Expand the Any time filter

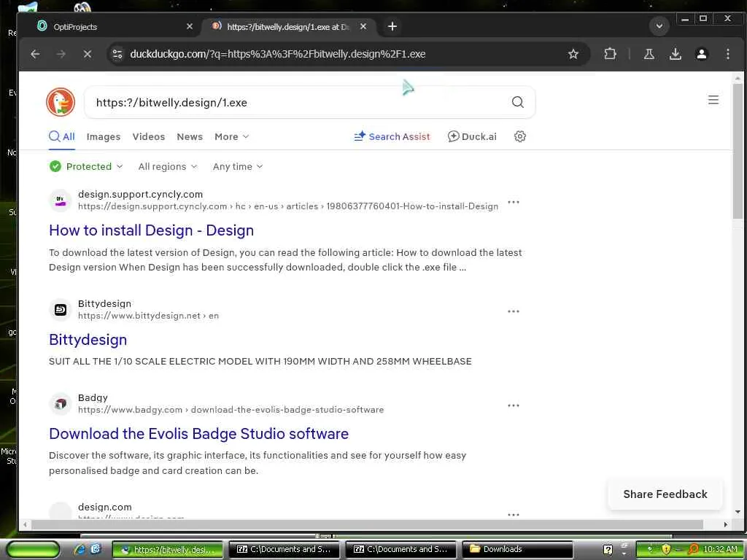[238, 166]
